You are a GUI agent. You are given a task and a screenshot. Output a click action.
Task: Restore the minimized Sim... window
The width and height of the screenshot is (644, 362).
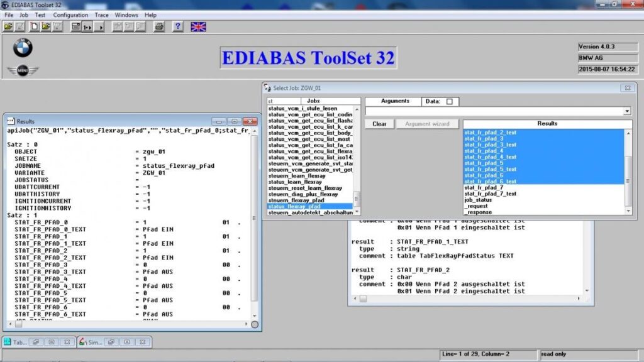pyautogui.click(x=111, y=342)
